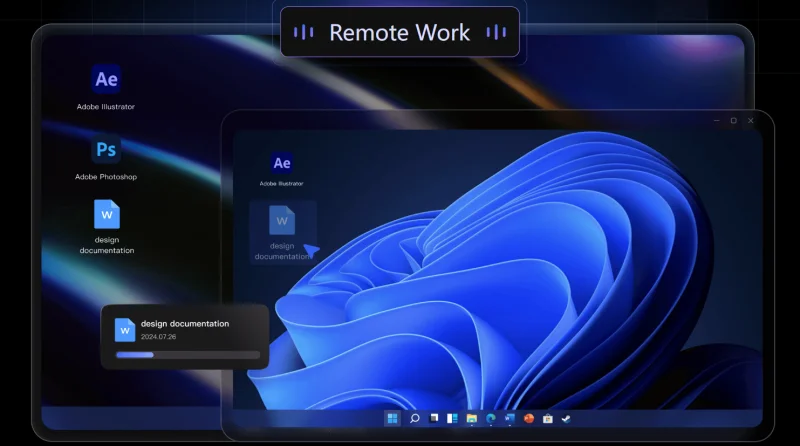Open the Windows Start menu in taskbar

click(392, 418)
